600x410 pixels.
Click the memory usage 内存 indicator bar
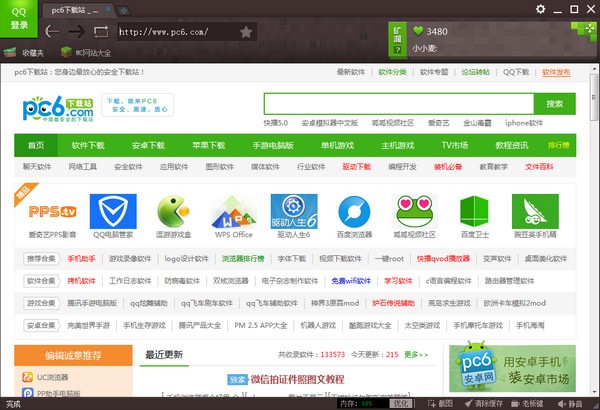point(364,403)
